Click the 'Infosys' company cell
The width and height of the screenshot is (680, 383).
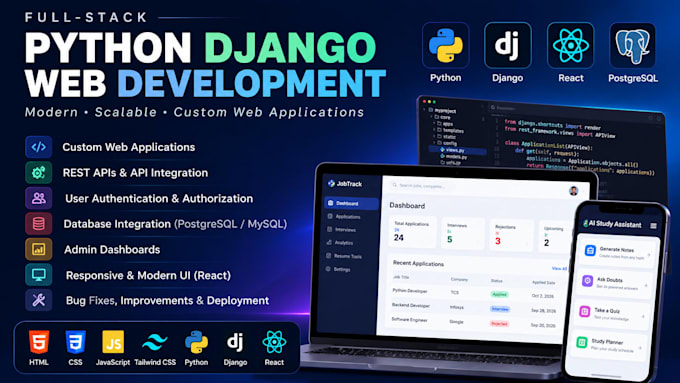(x=457, y=308)
